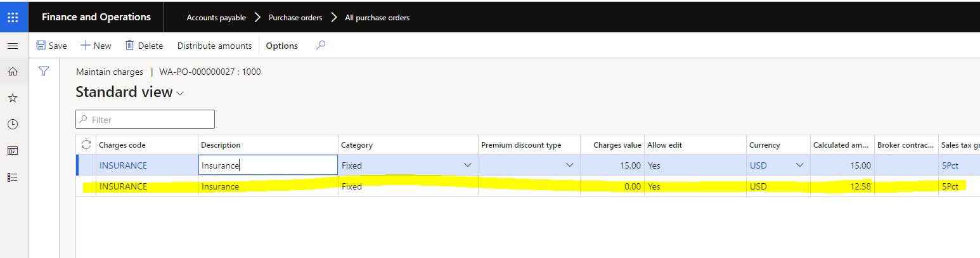Click the grid refresh icon in header
980x258 pixels.
pyautogui.click(x=86, y=145)
